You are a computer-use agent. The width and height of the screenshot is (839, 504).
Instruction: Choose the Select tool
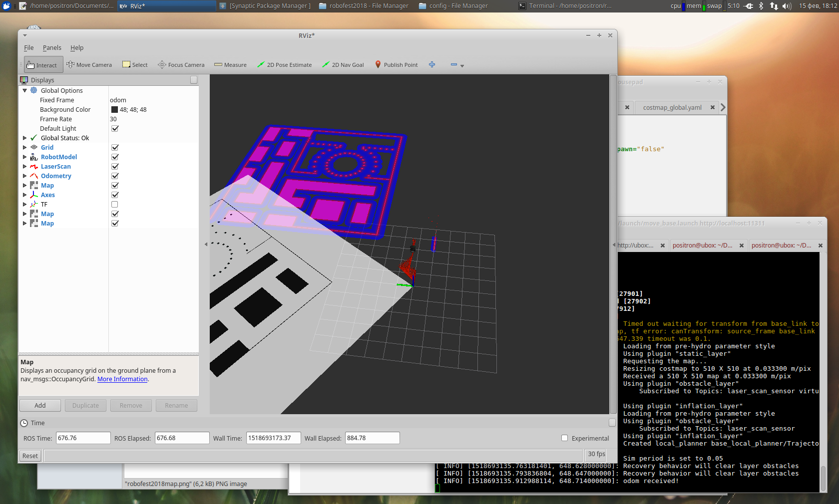[134, 64]
